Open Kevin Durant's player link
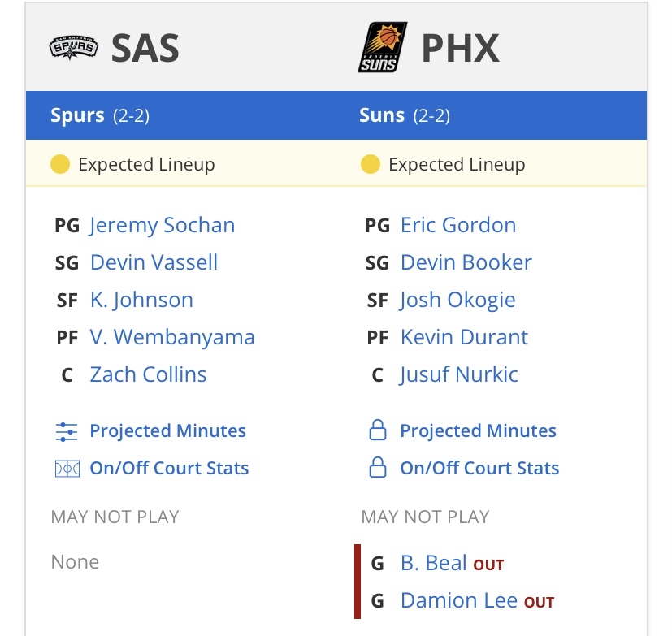672x636 pixels. coord(464,337)
